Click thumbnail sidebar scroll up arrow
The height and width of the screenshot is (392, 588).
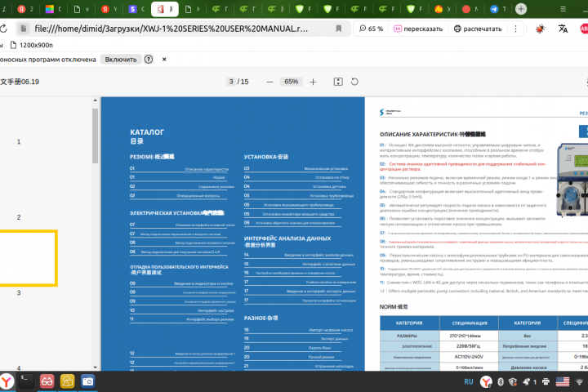[x=95, y=100]
